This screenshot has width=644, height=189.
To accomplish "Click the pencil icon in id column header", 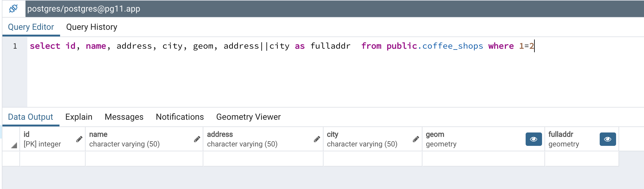I will pyautogui.click(x=79, y=139).
